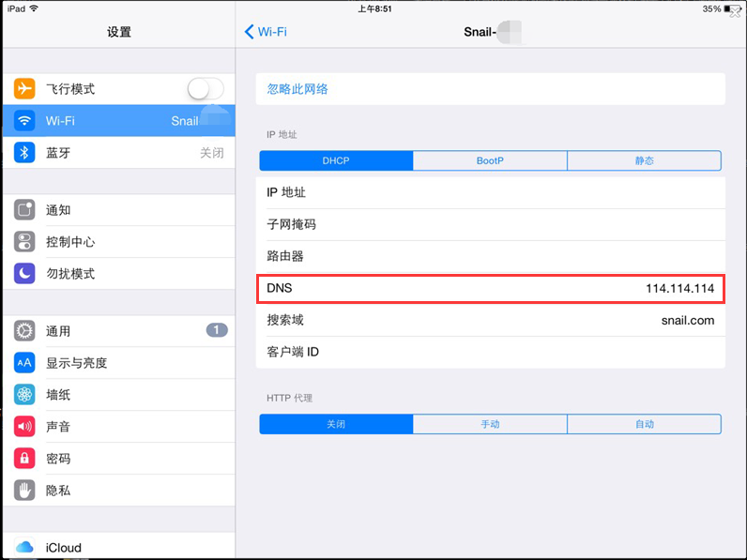The height and width of the screenshot is (560, 747).
Task: Select DHCP for IP address mode
Action: (336, 160)
